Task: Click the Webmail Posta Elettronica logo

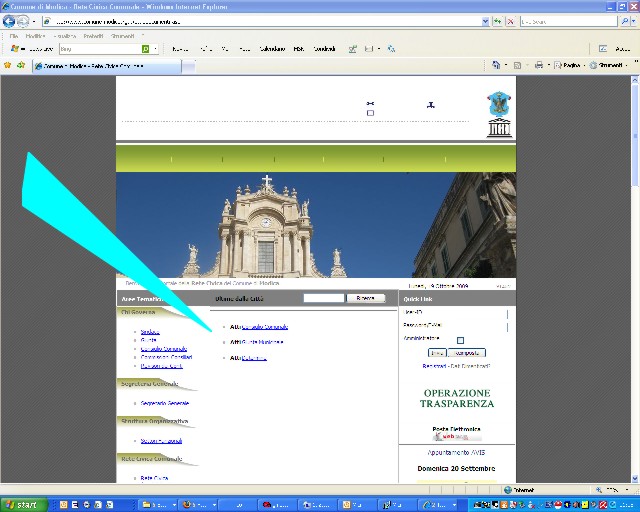Action: tap(457, 437)
